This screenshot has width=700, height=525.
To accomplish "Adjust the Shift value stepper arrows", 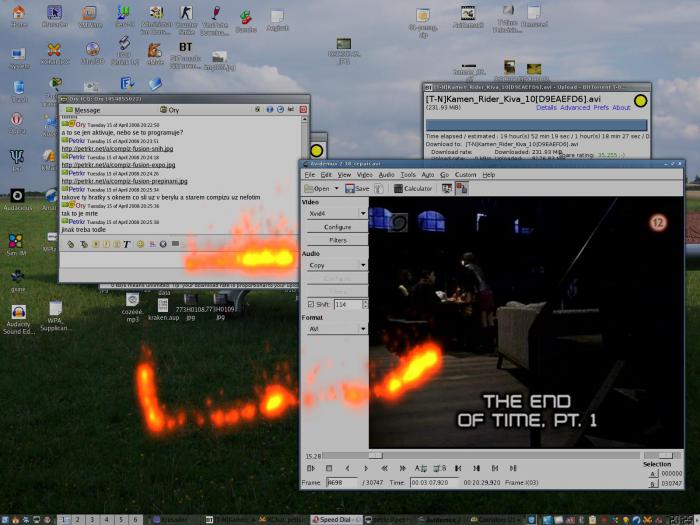I will coord(365,304).
